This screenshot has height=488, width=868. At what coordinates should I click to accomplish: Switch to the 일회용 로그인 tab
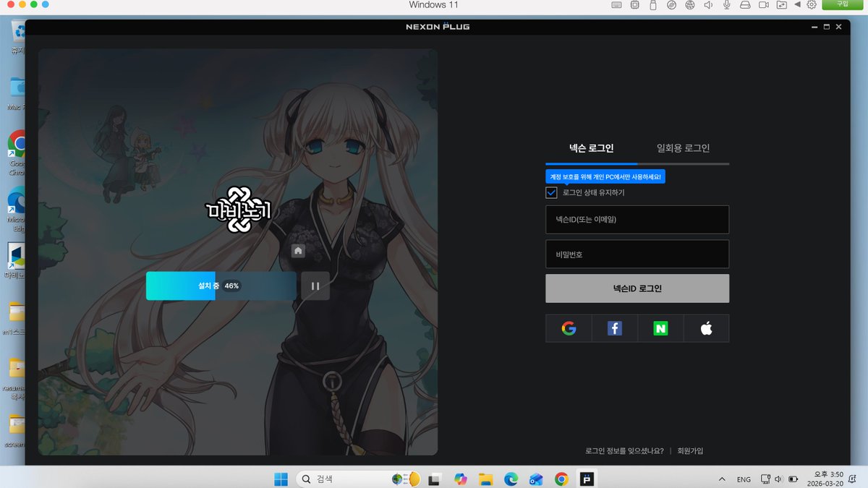coord(683,148)
